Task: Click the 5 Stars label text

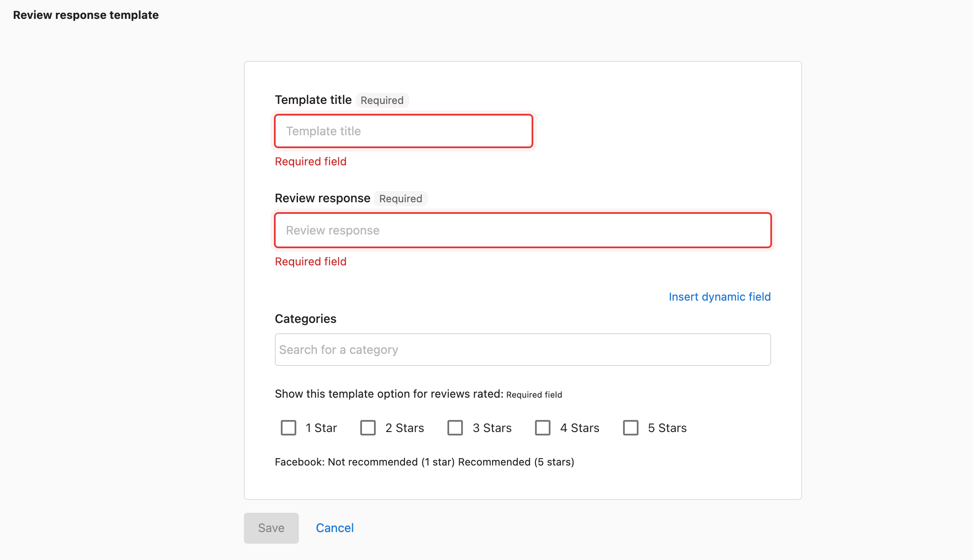Action: (667, 428)
